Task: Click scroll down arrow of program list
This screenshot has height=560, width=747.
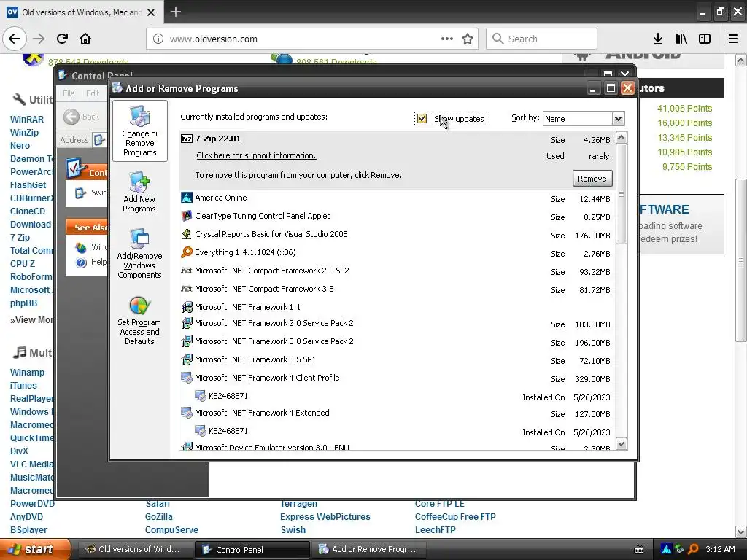Action: [x=622, y=444]
